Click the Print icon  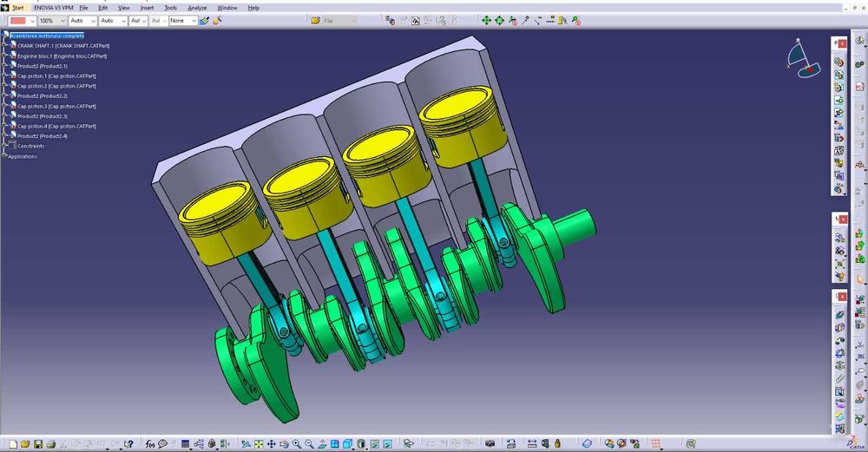tap(51, 443)
